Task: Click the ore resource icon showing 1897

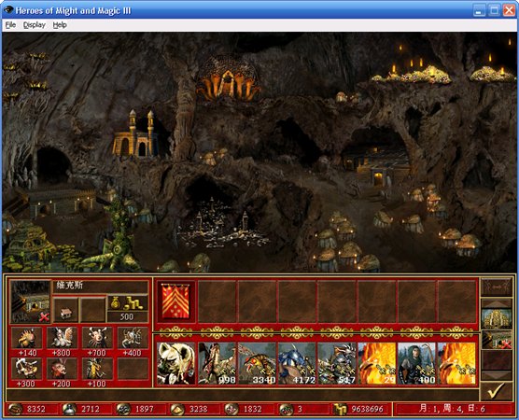Action: coord(123,409)
